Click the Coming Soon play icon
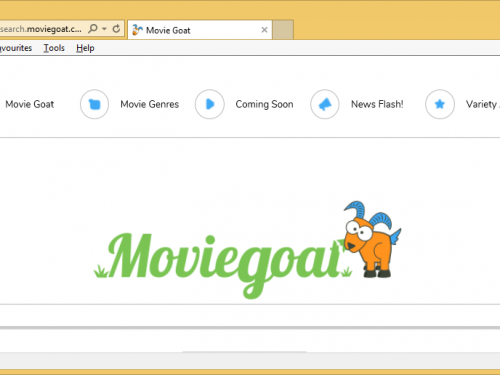 pos(210,104)
